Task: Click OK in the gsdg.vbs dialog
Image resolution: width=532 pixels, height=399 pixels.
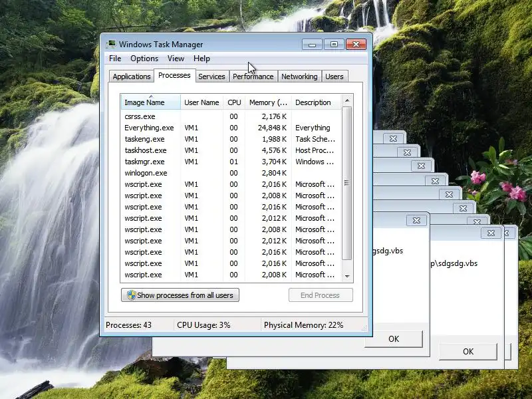Action: pos(394,339)
